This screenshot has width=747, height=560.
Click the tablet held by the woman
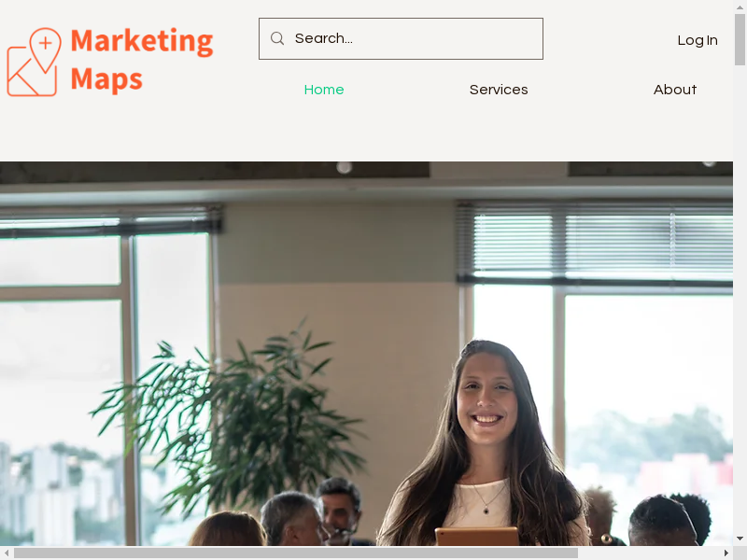point(477,536)
